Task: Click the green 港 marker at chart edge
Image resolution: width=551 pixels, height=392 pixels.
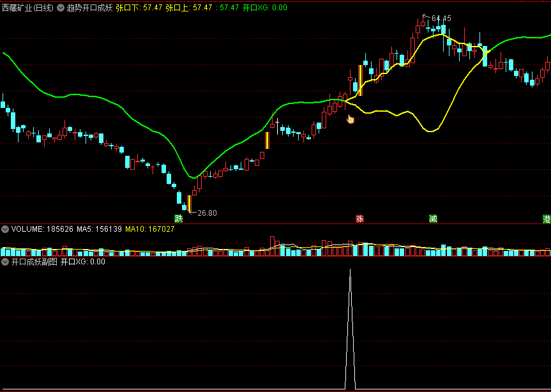Action: click(547, 219)
